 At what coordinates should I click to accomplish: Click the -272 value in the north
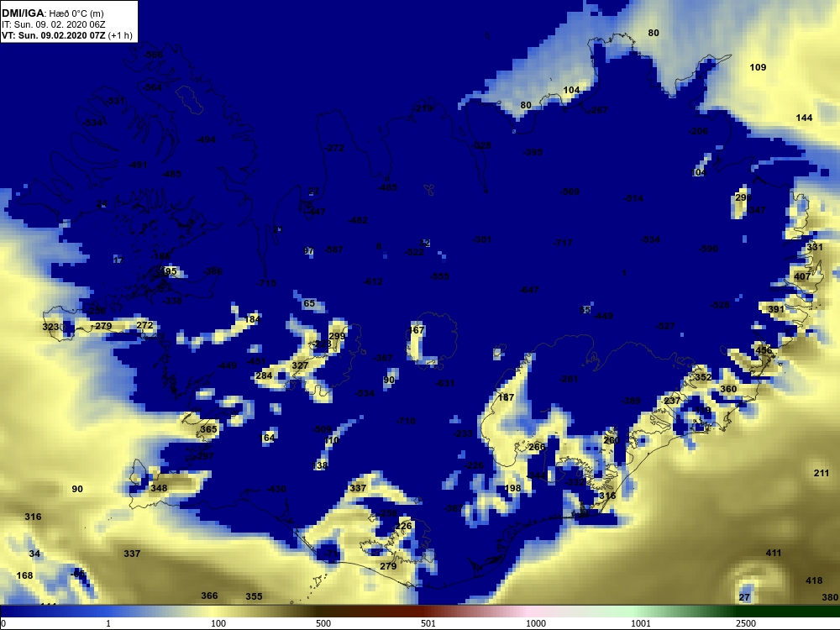coord(333,148)
